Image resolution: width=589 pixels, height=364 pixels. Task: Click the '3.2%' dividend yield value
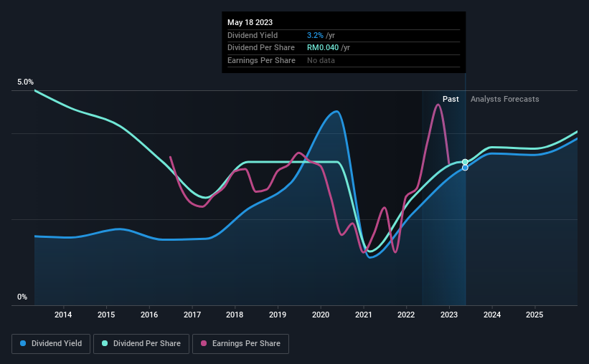coord(315,35)
